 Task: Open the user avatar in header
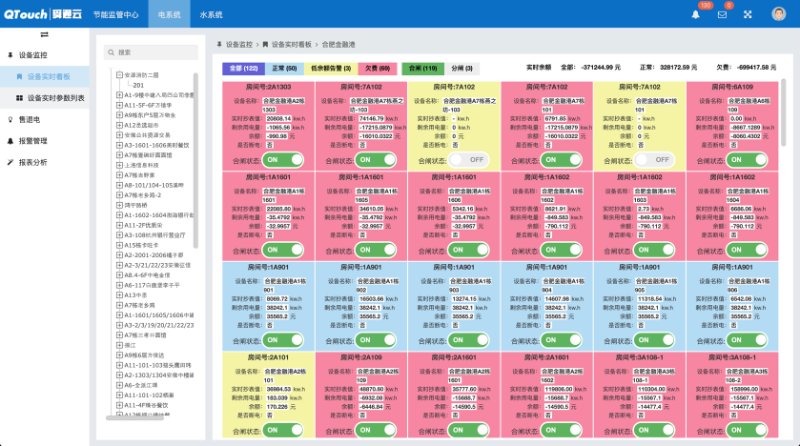pyautogui.click(x=778, y=14)
